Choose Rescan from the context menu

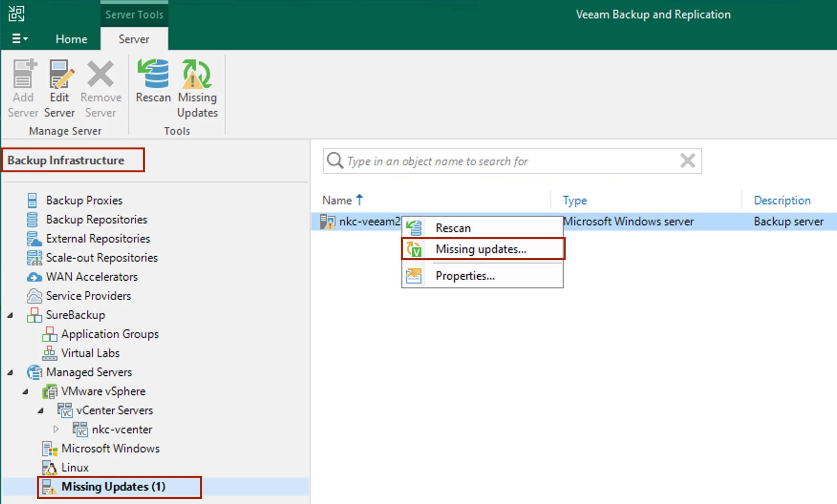pyautogui.click(x=483, y=228)
